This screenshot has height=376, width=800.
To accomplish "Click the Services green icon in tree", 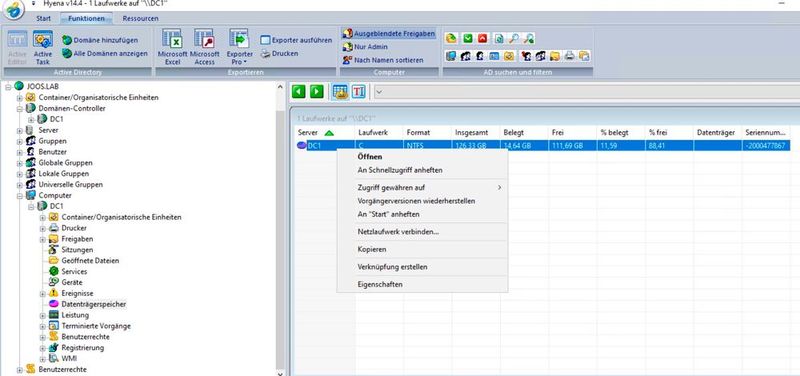I will click(x=54, y=271).
